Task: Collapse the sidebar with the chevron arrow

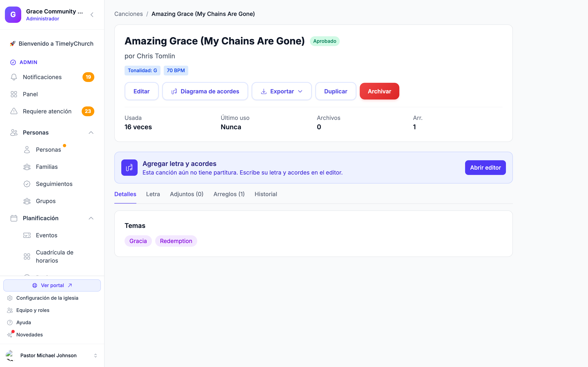Action: (x=92, y=14)
